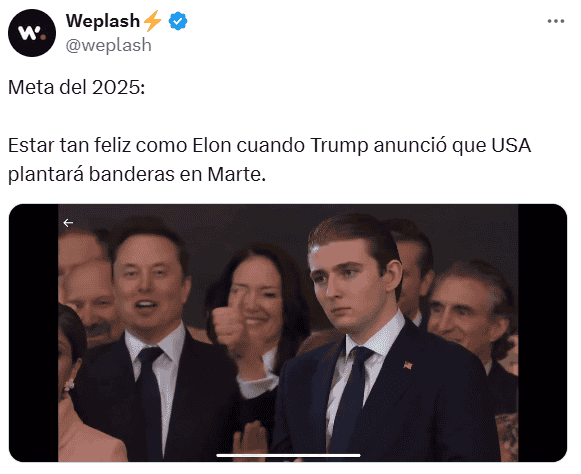Click the clapping hands at image bottom

[251, 441]
